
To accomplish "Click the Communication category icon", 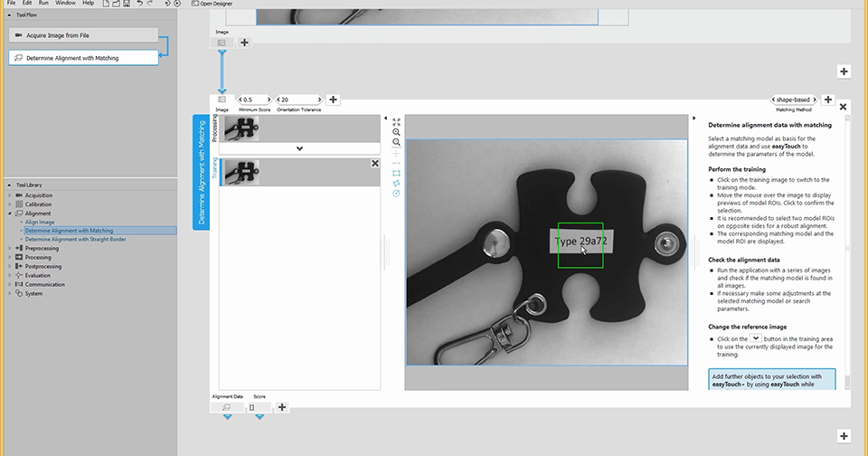I will coord(19,284).
